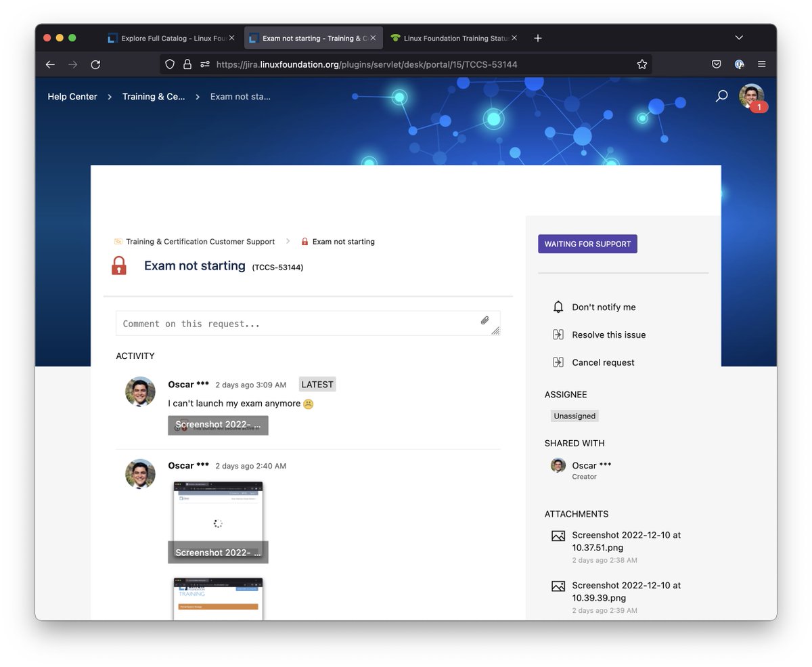Click image icon for 10.37.51.png attachment
812x667 pixels.
pyautogui.click(x=558, y=536)
